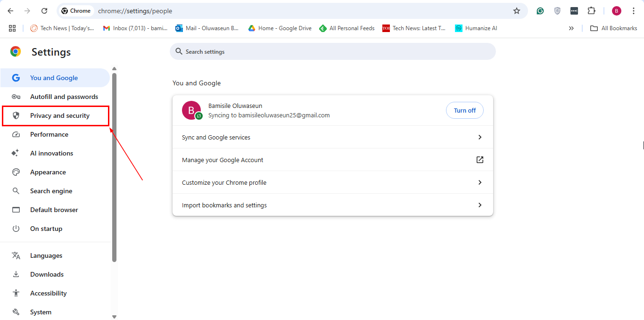Open the Grammarly extension icon
Viewport: 644px width, 320px height.
click(x=540, y=11)
